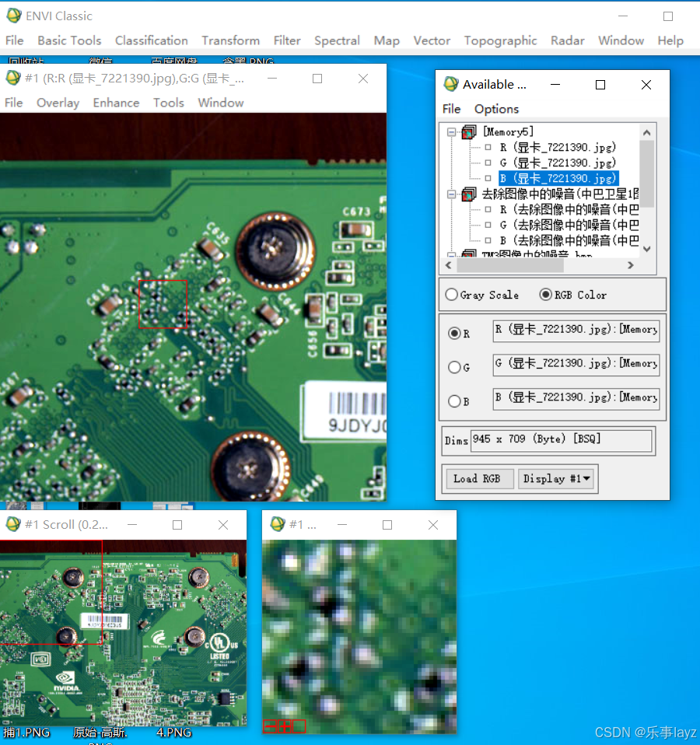Click the G band text field
Screen dimensions: 700x745
click(x=576, y=365)
